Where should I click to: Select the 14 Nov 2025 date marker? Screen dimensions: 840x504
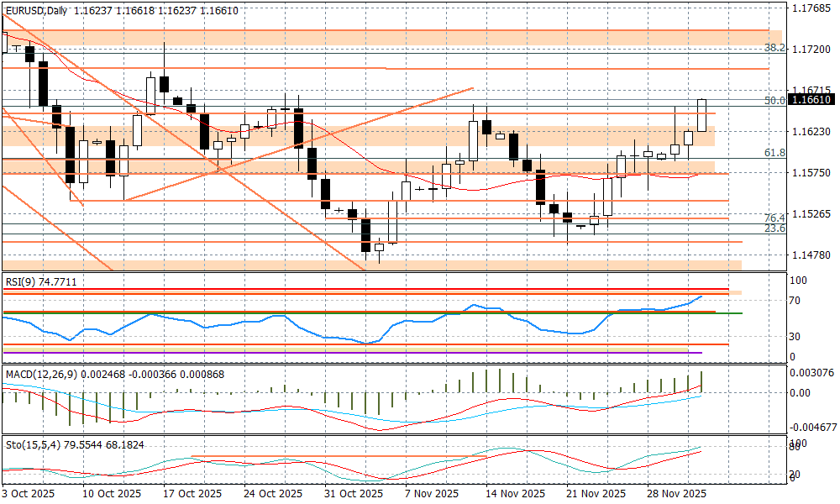tap(518, 494)
